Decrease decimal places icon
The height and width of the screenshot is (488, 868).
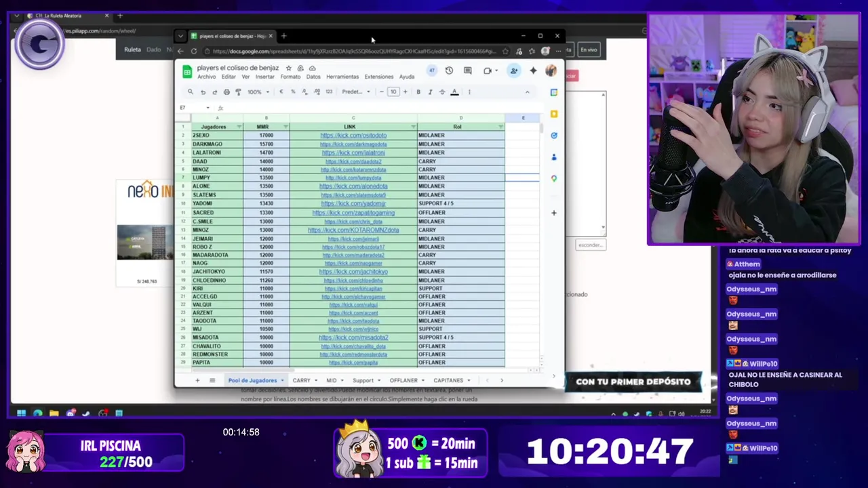pyautogui.click(x=305, y=92)
